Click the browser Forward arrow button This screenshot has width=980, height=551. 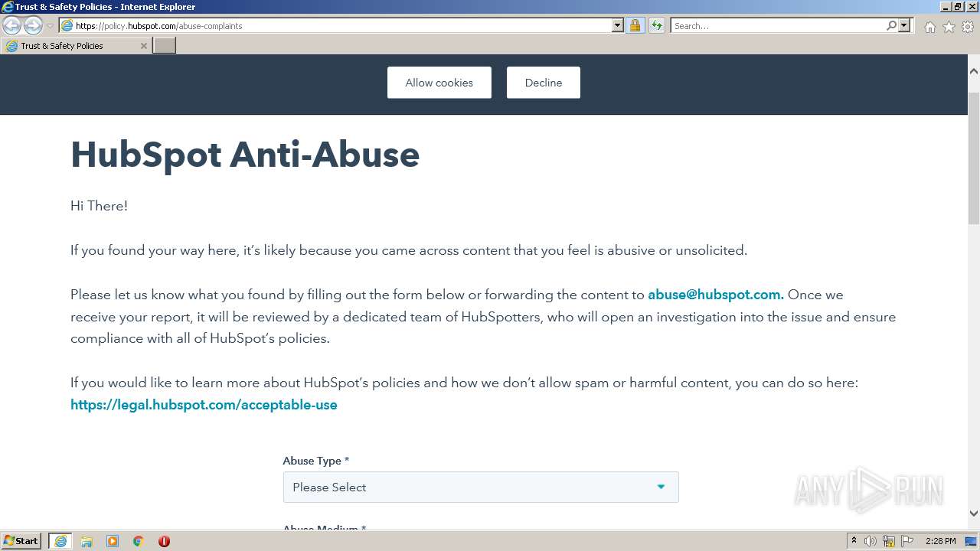tap(33, 26)
